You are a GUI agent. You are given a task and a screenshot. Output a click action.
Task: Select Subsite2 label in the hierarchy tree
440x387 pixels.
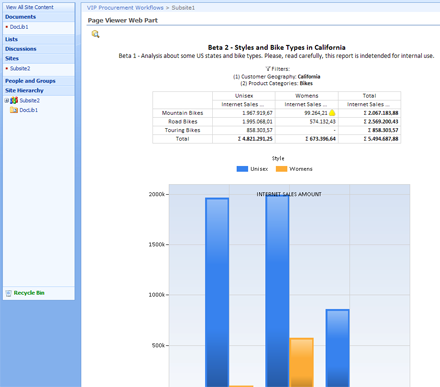click(x=30, y=100)
